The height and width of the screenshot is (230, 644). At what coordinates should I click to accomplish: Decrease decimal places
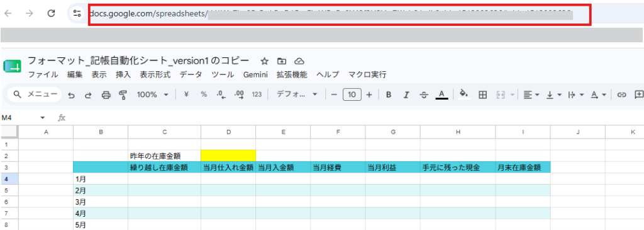221,95
